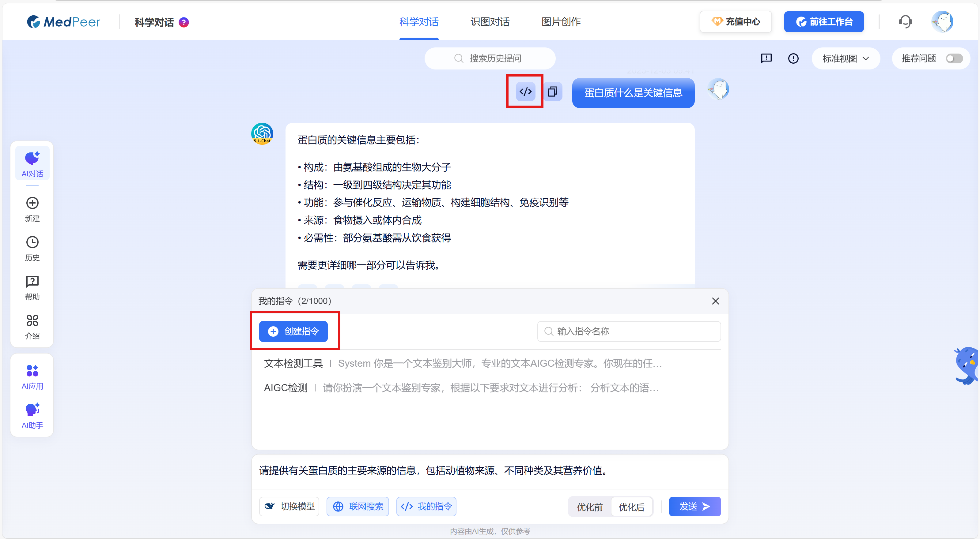Screen dimensions: 980x539
Task: Switch to the 识图对话 tab
Action: (490, 22)
